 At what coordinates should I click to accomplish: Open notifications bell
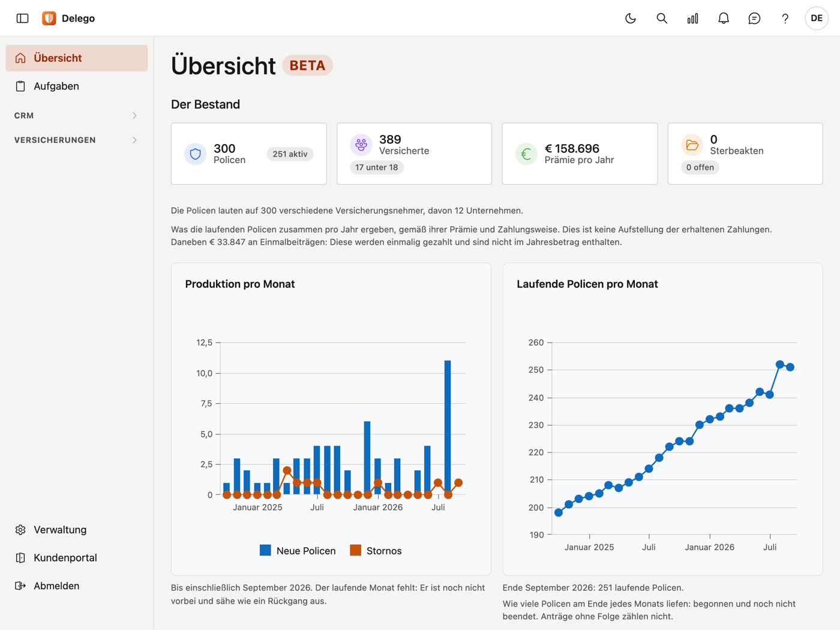pos(724,18)
